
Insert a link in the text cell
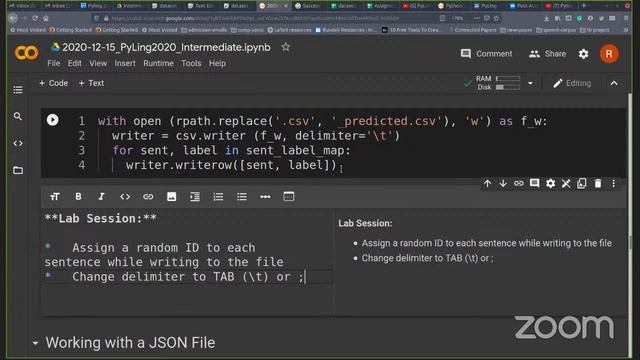click(148, 197)
